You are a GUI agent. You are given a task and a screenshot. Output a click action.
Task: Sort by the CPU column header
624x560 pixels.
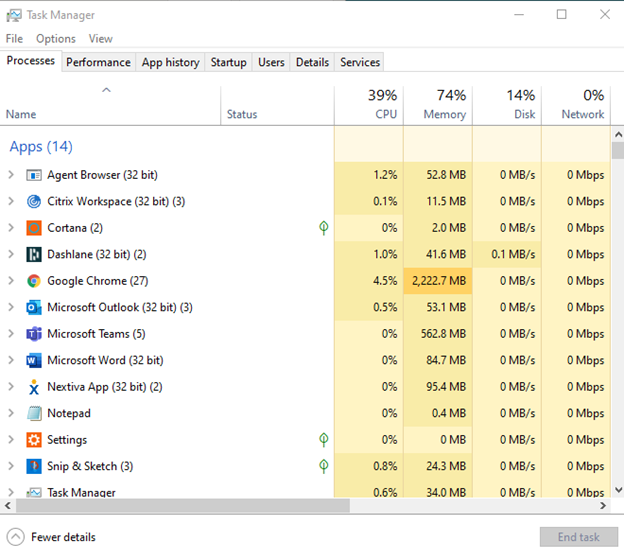[369, 105]
